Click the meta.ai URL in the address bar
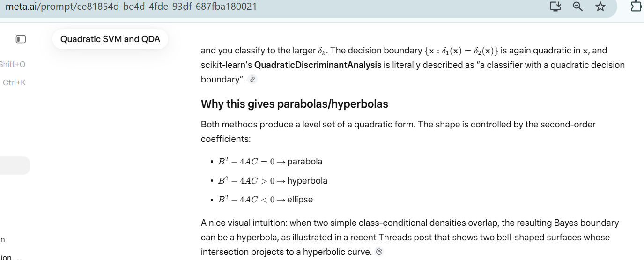 click(x=131, y=7)
